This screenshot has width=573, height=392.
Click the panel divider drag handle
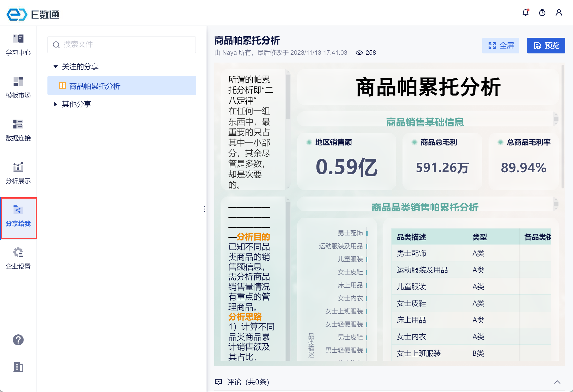pyautogui.click(x=204, y=209)
